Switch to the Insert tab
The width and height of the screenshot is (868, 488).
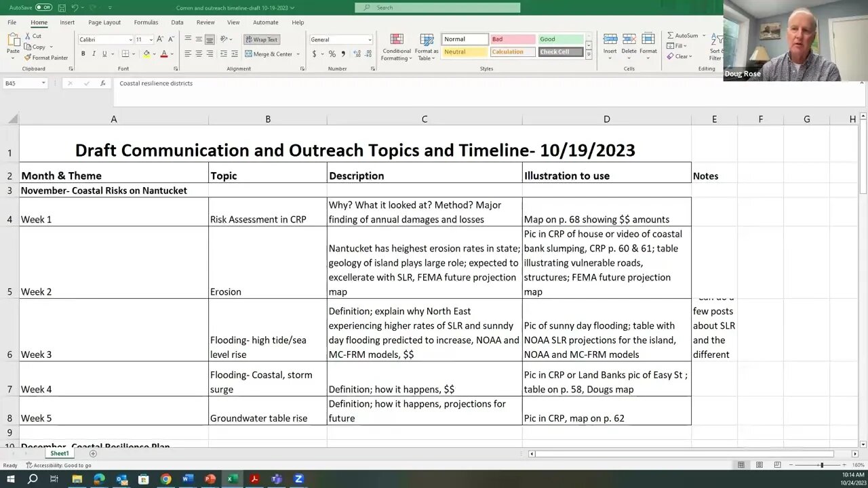(67, 22)
